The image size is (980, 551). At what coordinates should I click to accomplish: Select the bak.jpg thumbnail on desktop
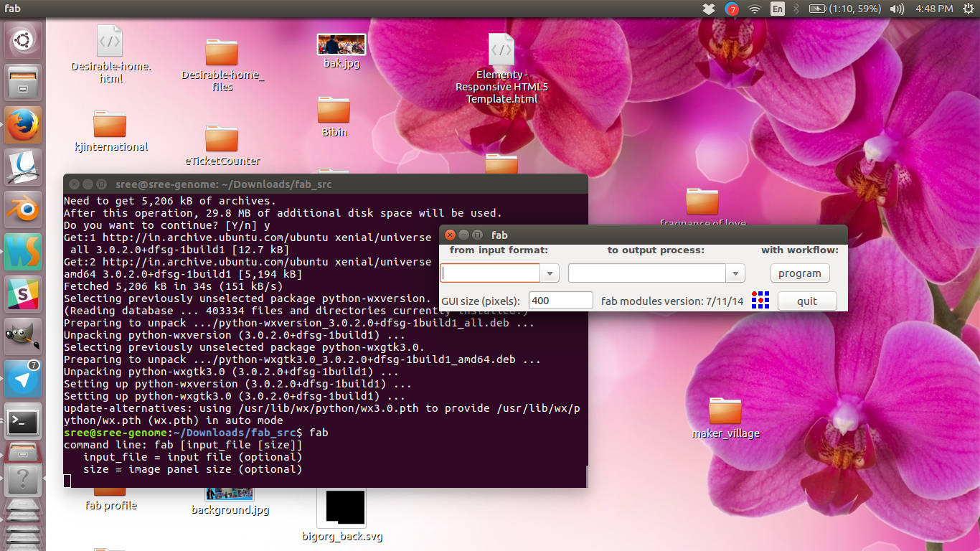(x=341, y=50)
